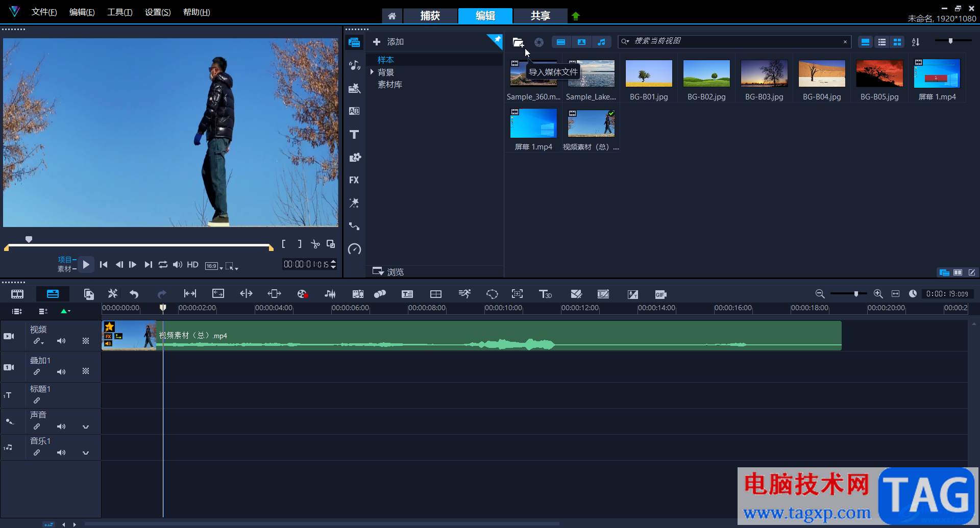Open the 工具(T) menu

(119, 12)
